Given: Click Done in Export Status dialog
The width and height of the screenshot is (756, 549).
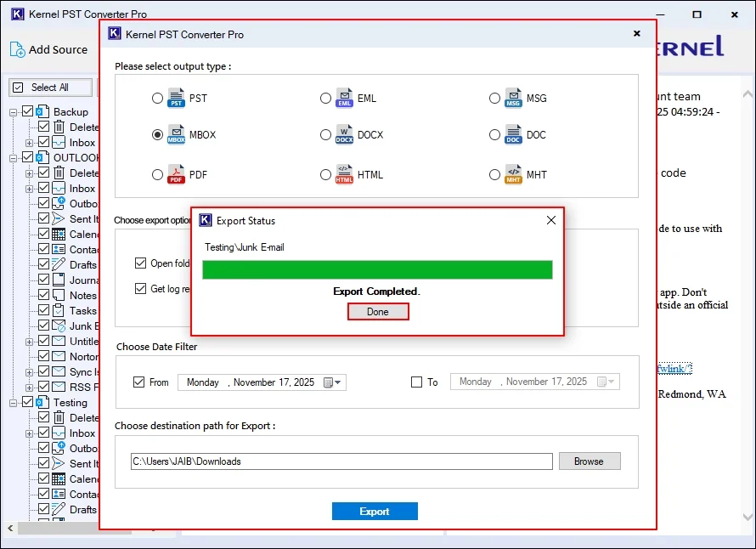Looking at the screenshot, I should pyautogui.click(x=378, y=312).
